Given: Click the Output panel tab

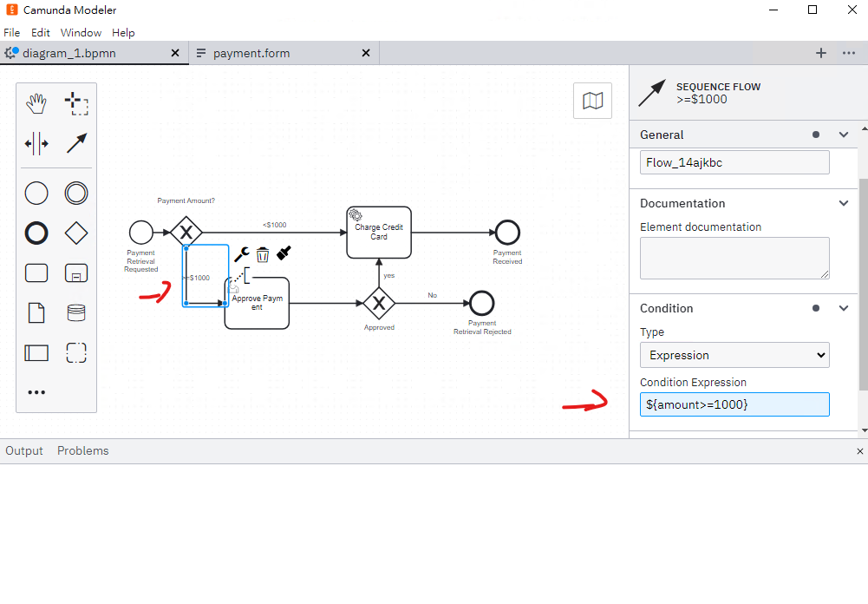Looking at the screenshot, I should [24, 451].
